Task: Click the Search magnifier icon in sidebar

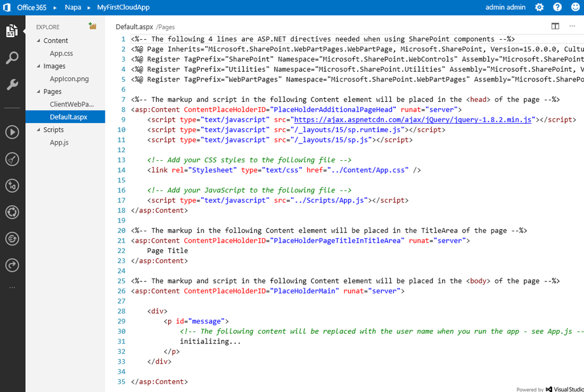Action: click(x=12, y=58)
